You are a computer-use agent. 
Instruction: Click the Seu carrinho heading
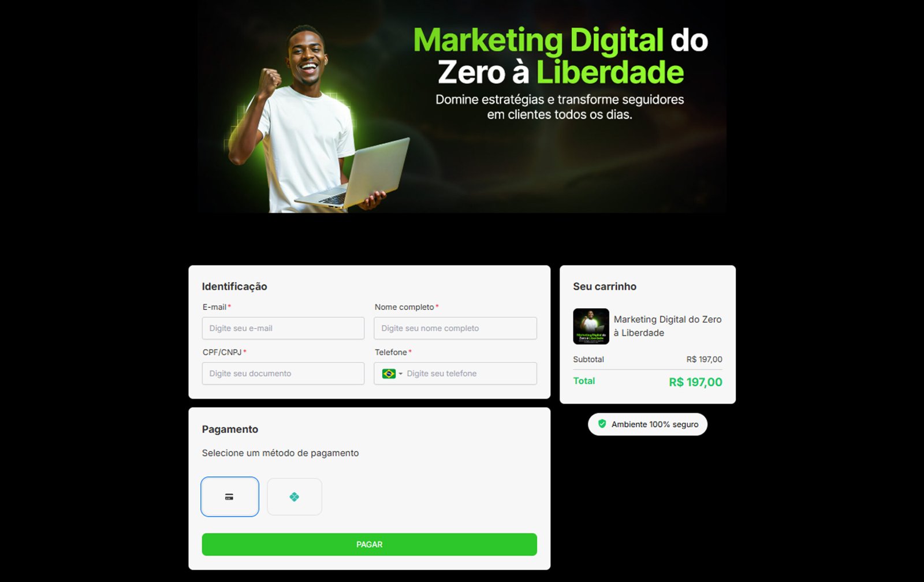point(605,286)
